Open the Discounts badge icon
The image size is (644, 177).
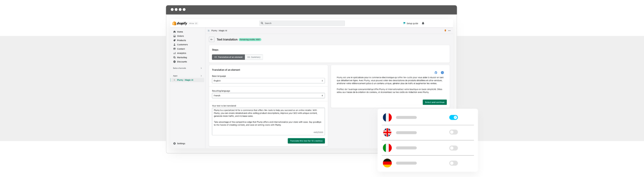point(175,62)
